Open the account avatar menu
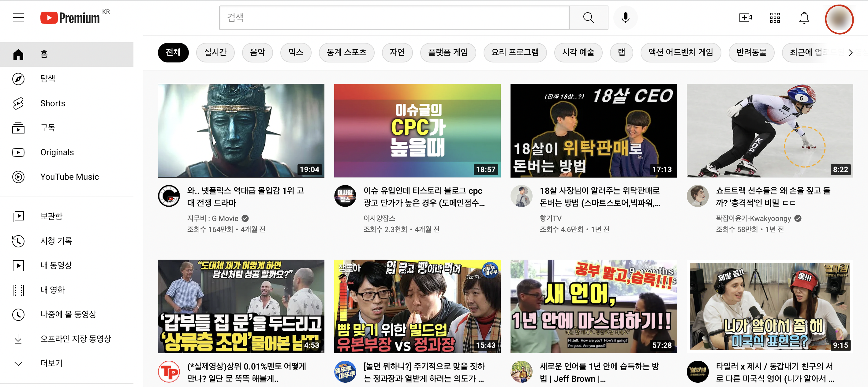This screenshot has width=868, height=387. pos(839,19)
